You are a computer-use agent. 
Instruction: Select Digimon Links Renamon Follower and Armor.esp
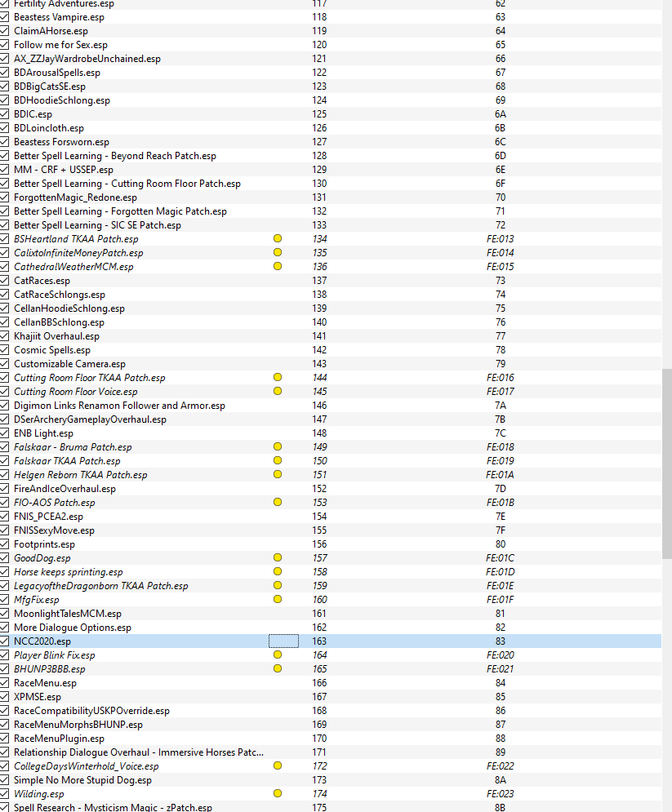point(331,405)
